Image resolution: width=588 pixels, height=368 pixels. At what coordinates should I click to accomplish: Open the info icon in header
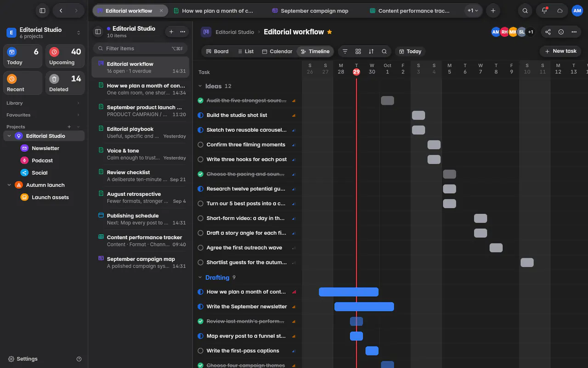tap(561, 32)
